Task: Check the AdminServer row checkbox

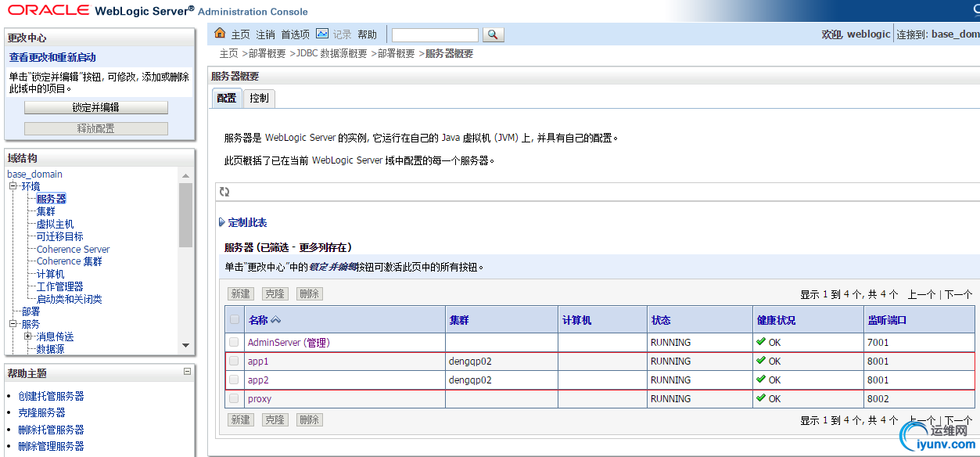Action: pyautogui.click(x=234, y=342)
